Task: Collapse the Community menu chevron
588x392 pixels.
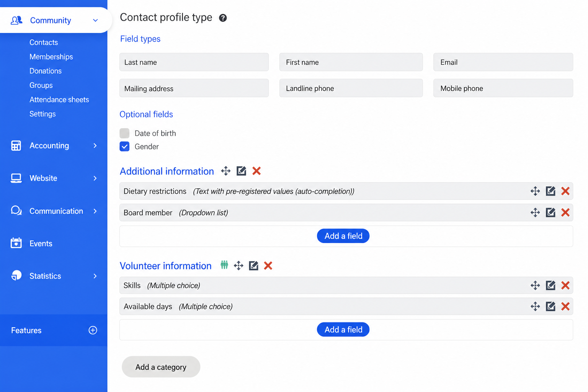Action: coord(95,20)
